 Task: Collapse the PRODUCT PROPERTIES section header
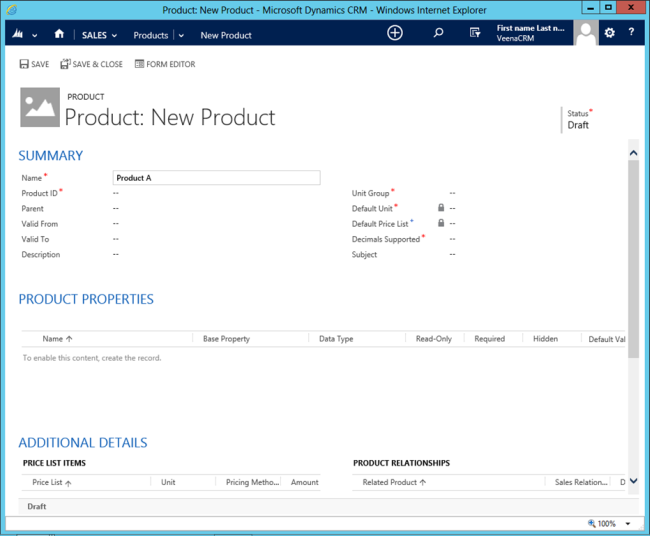click(x=86, y=299)
